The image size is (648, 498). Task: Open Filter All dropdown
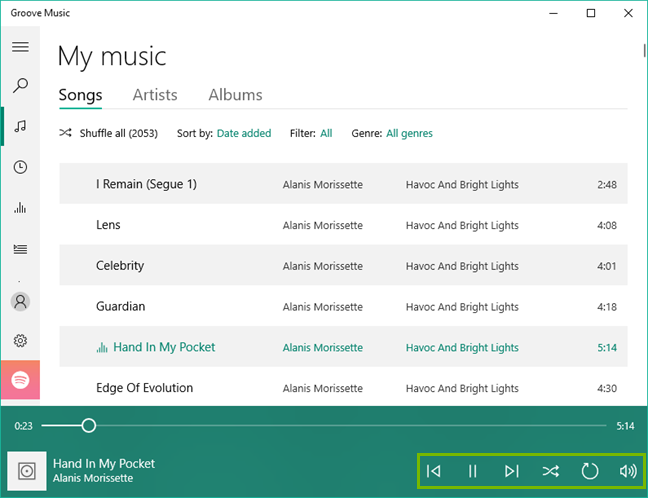point(326,133)
